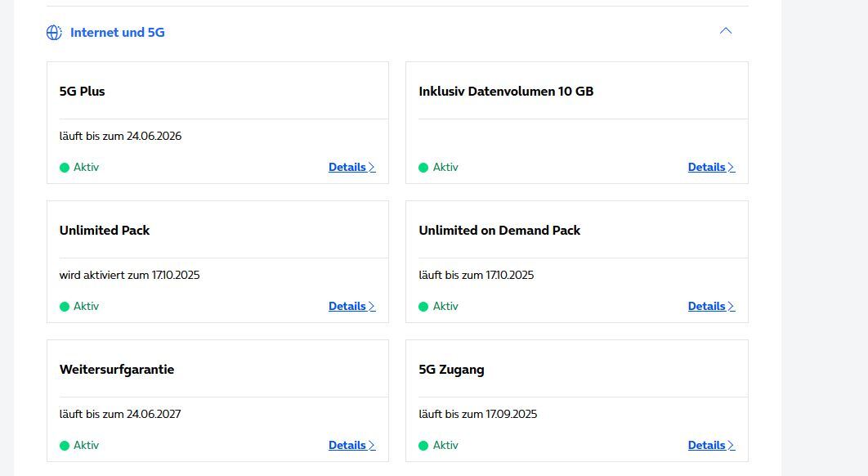Show Details for Unlimited on Demand Pack
This screenshot has height=476, width=868.
point(711,306)
